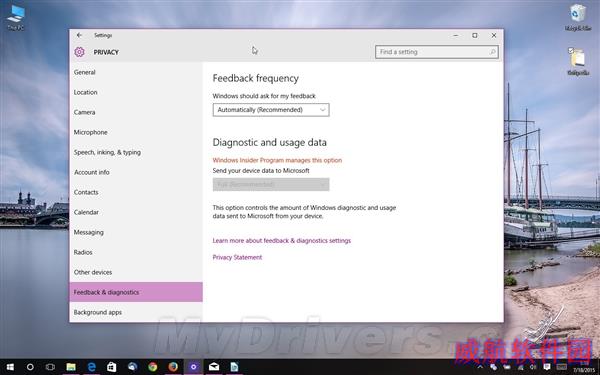Click the volume icon in system tray

pyautogui.click(x=533, y=367)
